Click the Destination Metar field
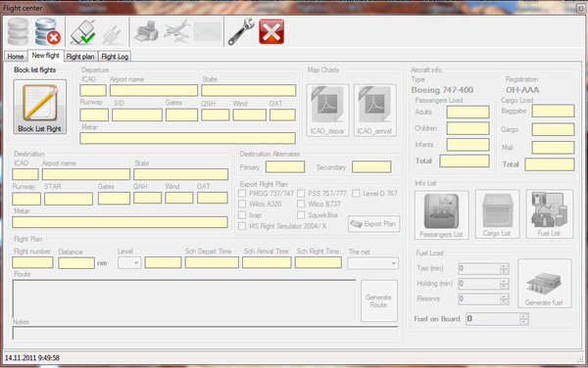Screen dimensions: 588x368 (120, 222)
